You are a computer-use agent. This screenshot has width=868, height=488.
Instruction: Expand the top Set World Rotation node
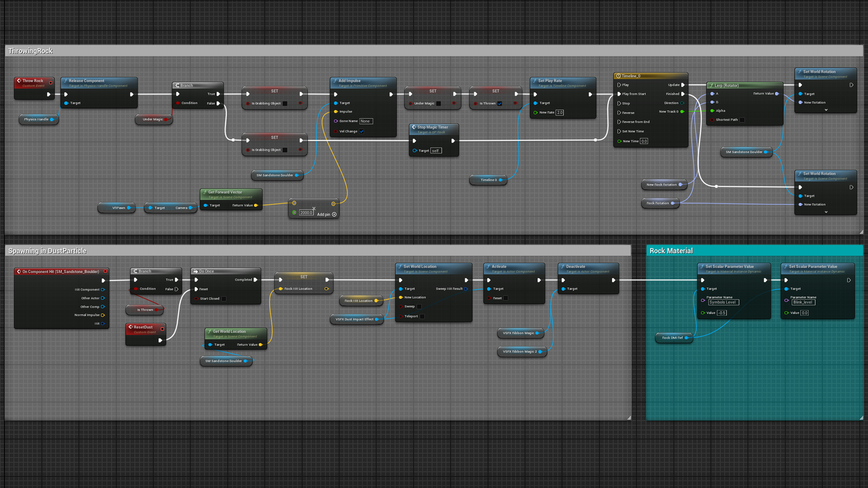coord(826,110)
